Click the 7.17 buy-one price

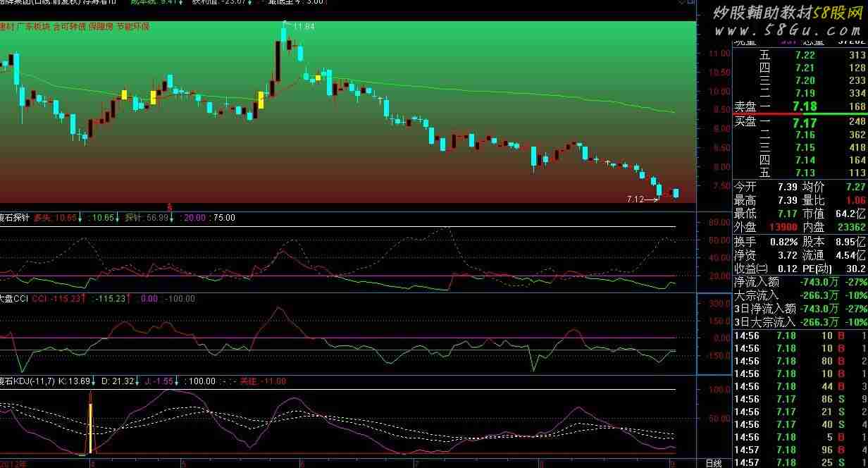(803, 123)
